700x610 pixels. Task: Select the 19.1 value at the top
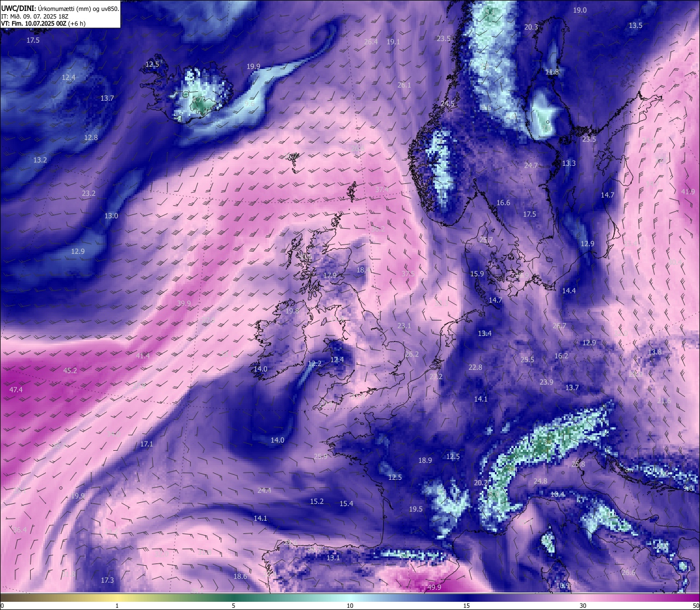click(x=393, y=42)
